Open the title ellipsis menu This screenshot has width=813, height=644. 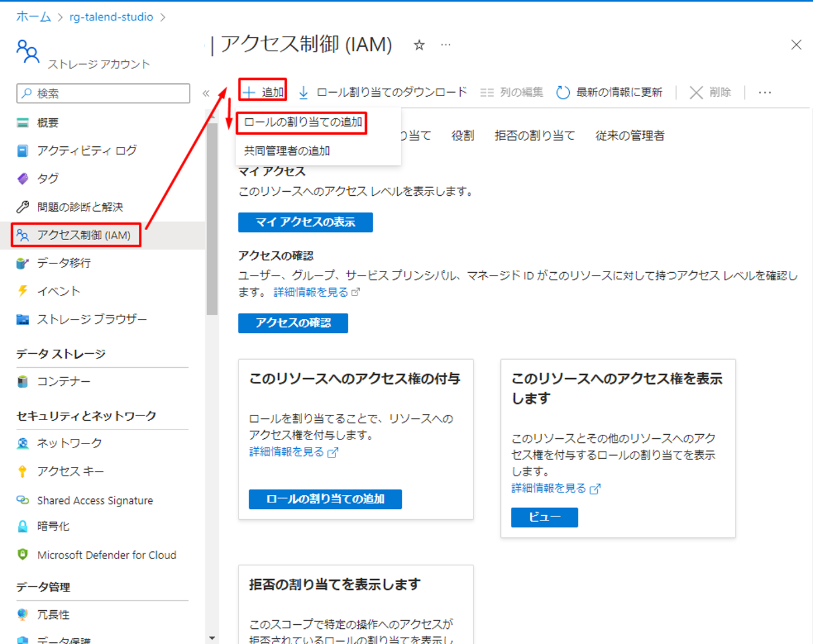point(446,45)
